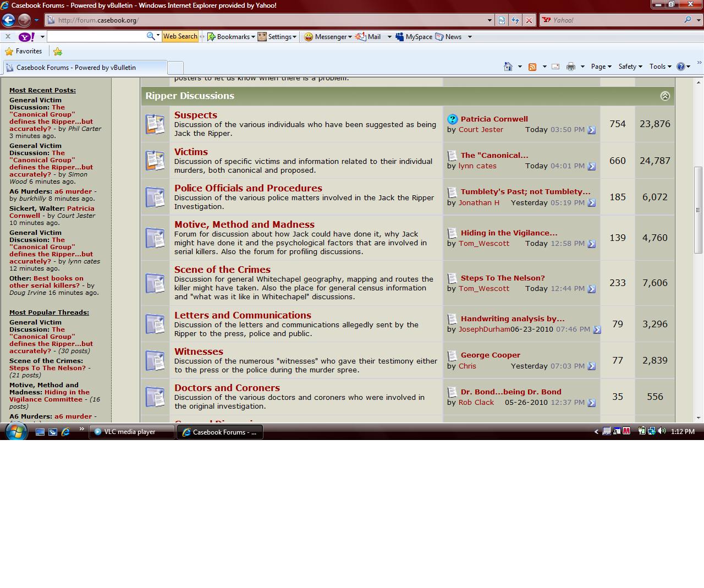Click the Add to Favorites Bar star icon

58,51
